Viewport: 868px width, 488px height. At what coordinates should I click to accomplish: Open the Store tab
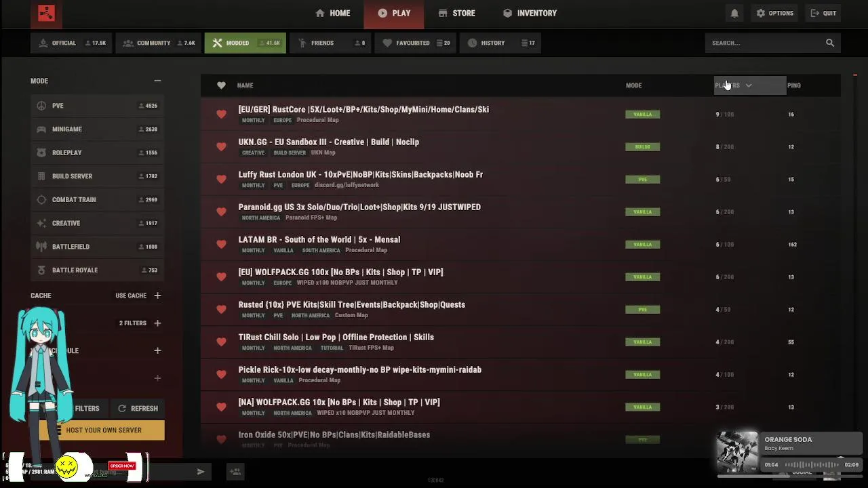click(456, 13)
